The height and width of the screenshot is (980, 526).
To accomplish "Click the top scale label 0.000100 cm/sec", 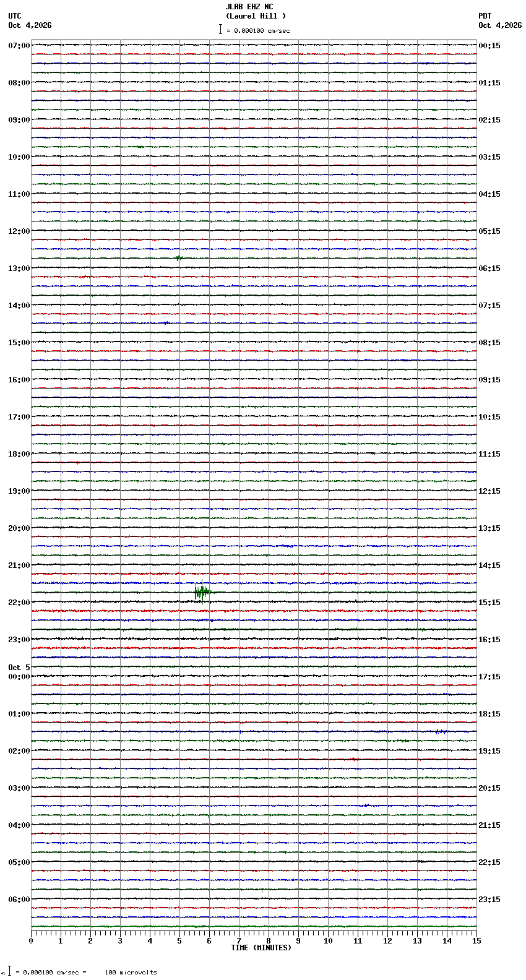I will click(x=261, y=30).
